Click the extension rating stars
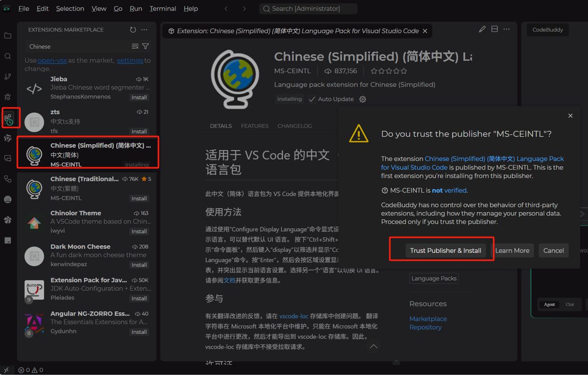588x375 pixels. click(x=389, y=71)
